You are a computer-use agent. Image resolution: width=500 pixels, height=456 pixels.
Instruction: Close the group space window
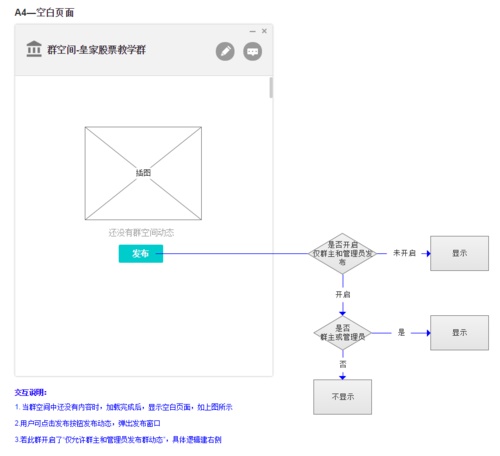point(264,31)
